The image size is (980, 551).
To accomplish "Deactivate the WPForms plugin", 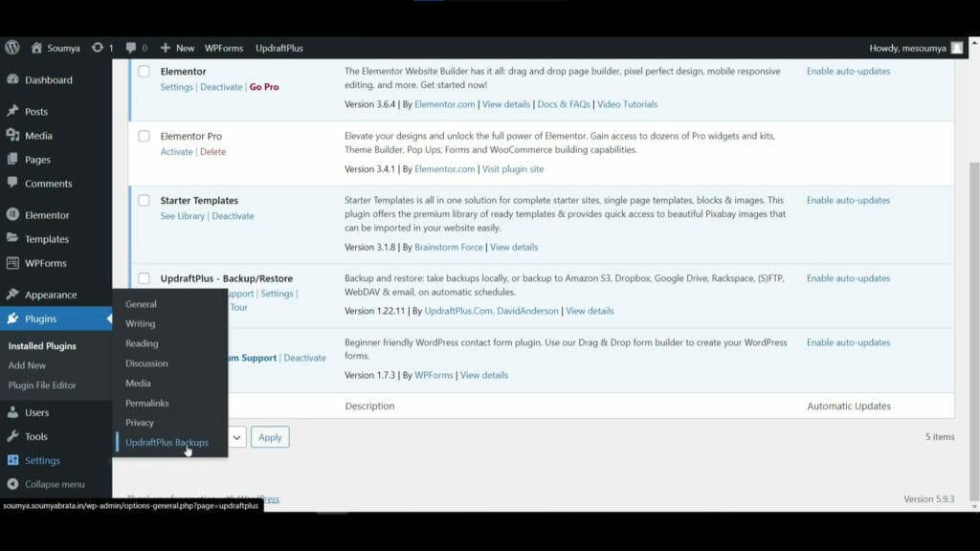I will [x=304, y=358].
